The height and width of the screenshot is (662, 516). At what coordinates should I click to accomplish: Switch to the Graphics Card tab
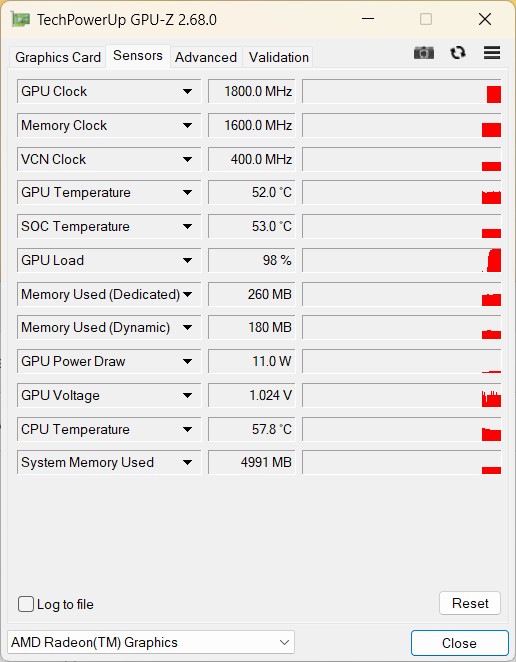click(58, 57)
